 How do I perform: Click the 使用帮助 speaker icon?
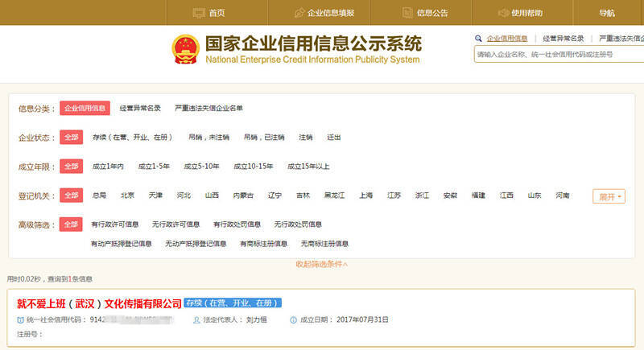502,13
